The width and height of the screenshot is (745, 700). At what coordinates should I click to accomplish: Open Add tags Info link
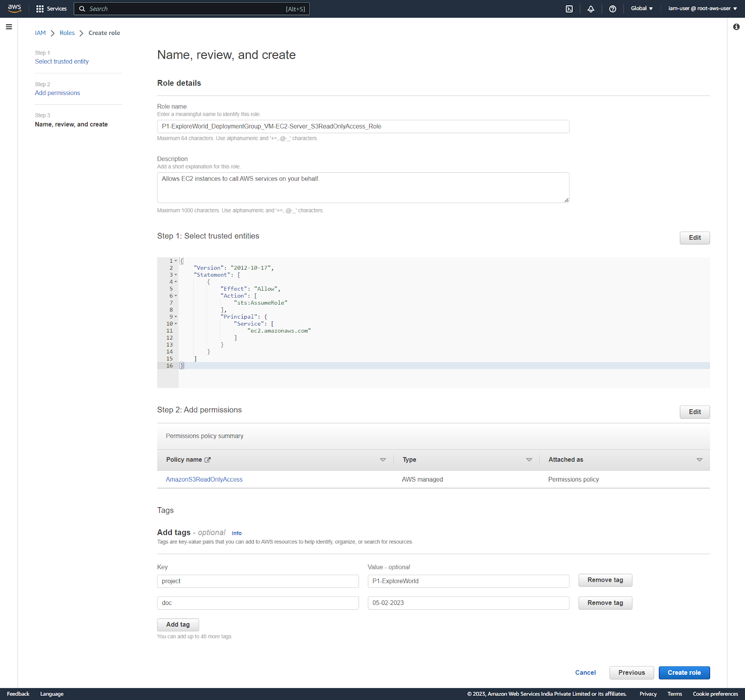click(237, 533)
